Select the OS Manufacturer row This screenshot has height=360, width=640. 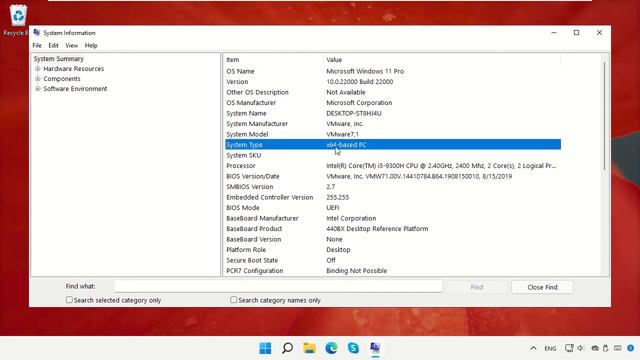[393, 103]
